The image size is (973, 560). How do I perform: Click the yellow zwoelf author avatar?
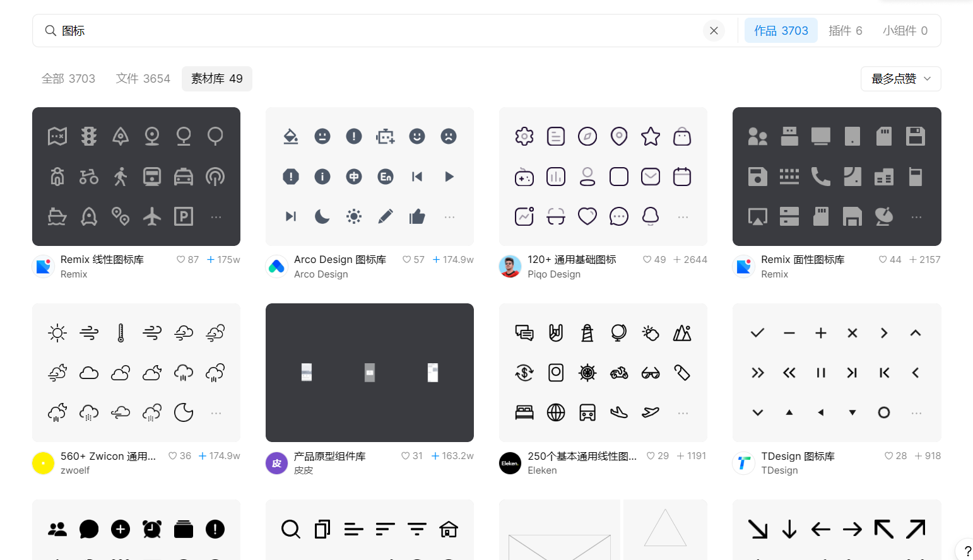click(44, 463)
